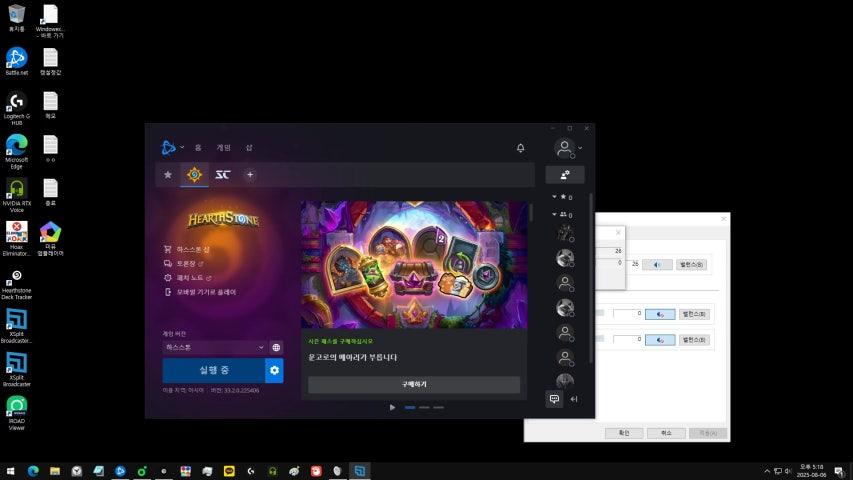
Task: Click the blue 실행 중 button
Action: click(214, 370)
